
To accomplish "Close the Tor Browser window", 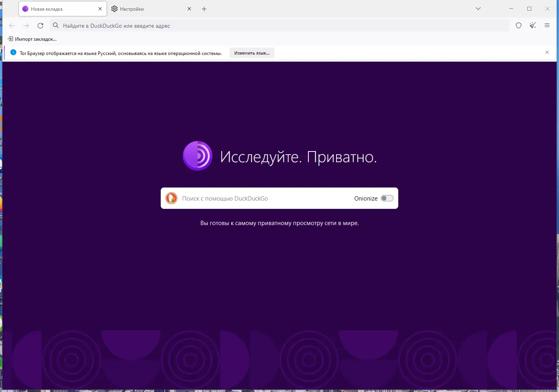I will coord(548,9).
